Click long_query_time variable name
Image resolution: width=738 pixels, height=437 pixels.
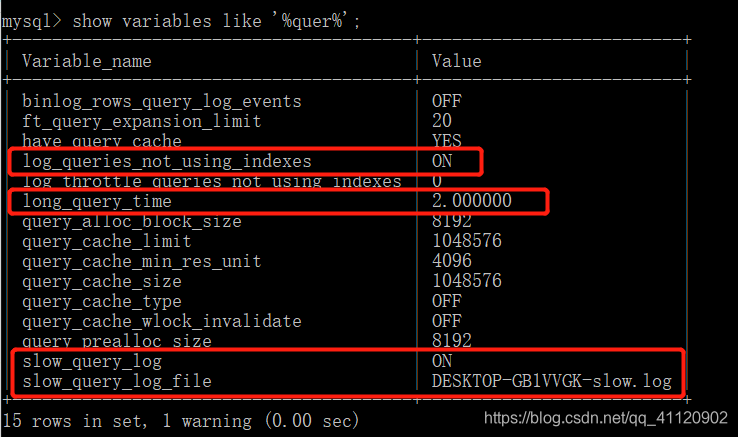(96, 202)
